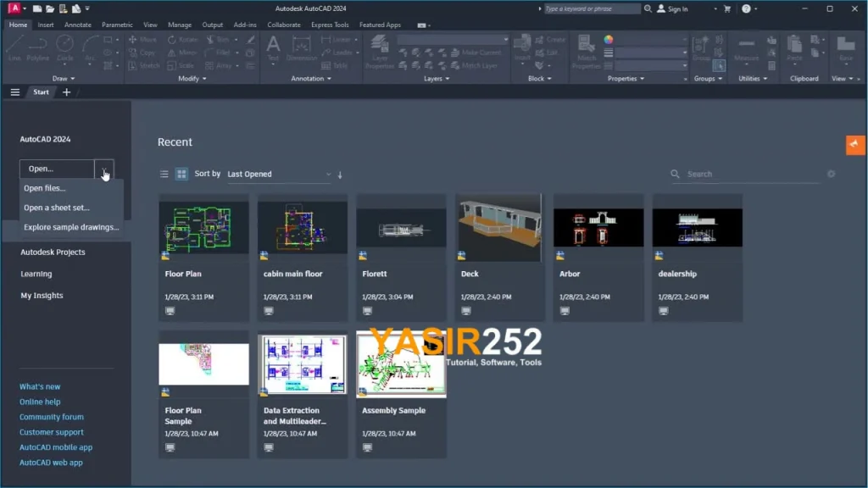Viewport: 868px width, 488px height.
Task: Switch Recent to grid view
Action: point(181,174)
